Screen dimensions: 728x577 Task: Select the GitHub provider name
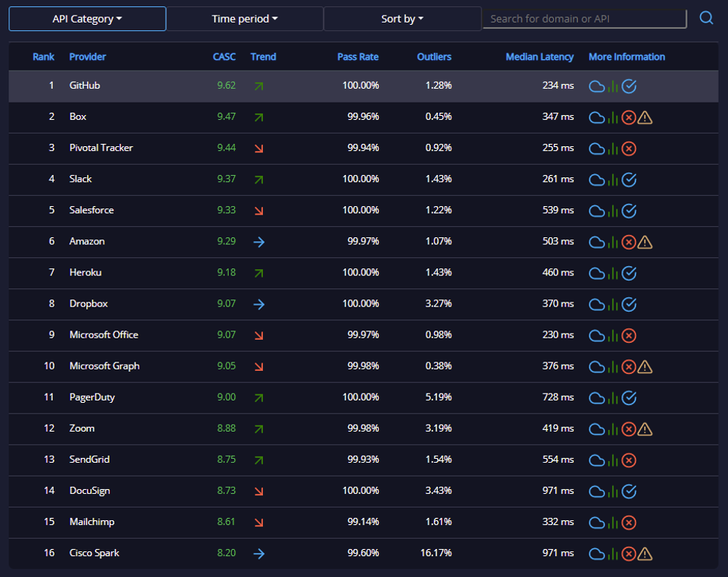point(85,86)
